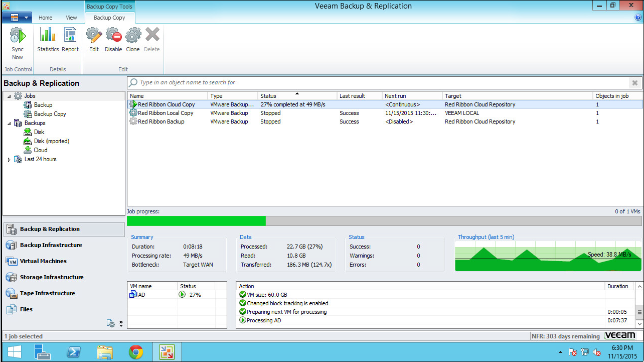Sort by Objects in job column
The width and height of the screenshot is (644, 362).
point(617,96)
